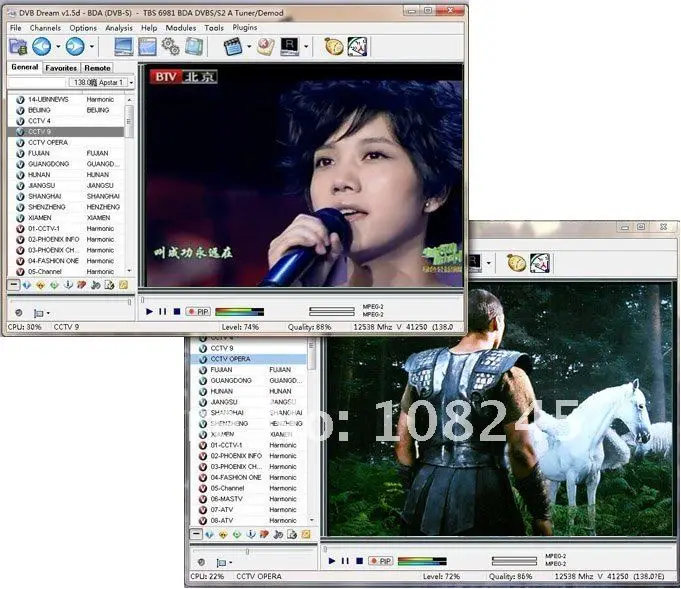Open the Options menu
The height and width of the screenshot is (589, 681).
pyautogui.click(x=83, y=28)
